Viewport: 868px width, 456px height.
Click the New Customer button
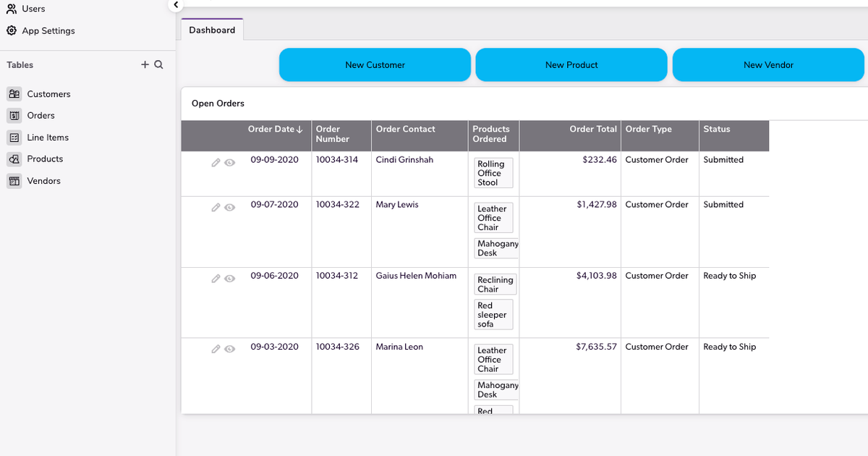(375, 64)
